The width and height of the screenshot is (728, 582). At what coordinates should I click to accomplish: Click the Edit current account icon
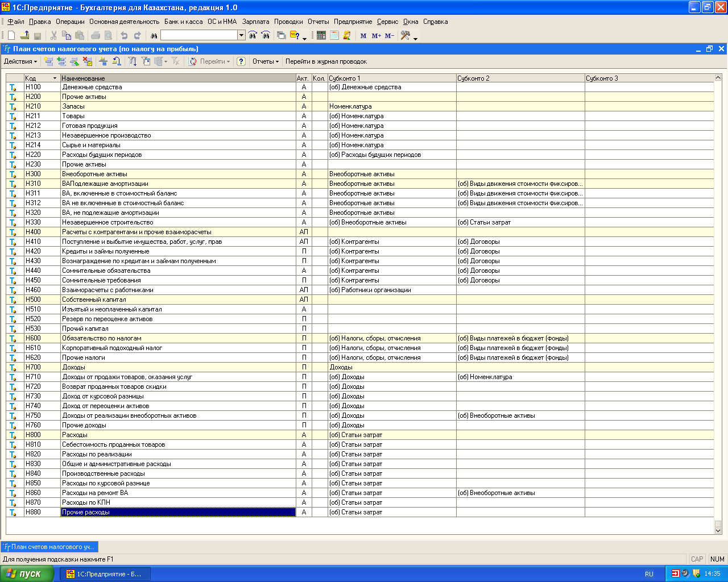click(x=75, y=61)
